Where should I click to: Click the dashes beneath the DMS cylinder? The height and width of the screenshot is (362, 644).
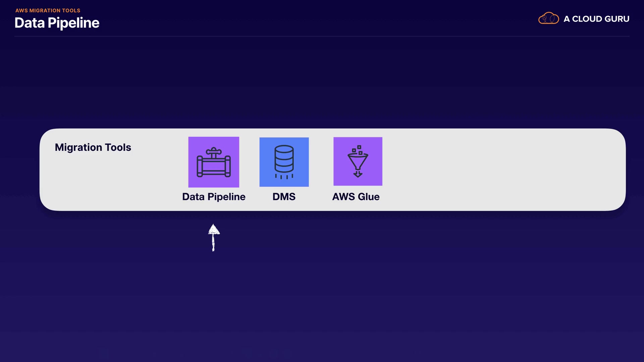284,176
